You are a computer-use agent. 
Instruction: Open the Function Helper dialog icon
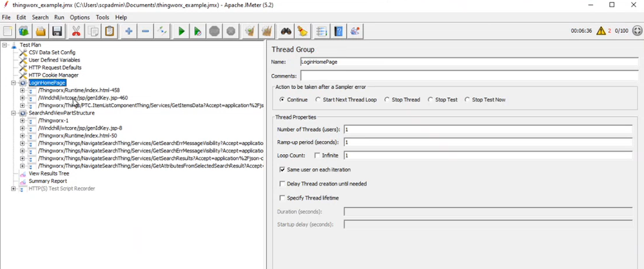point(322,31)
